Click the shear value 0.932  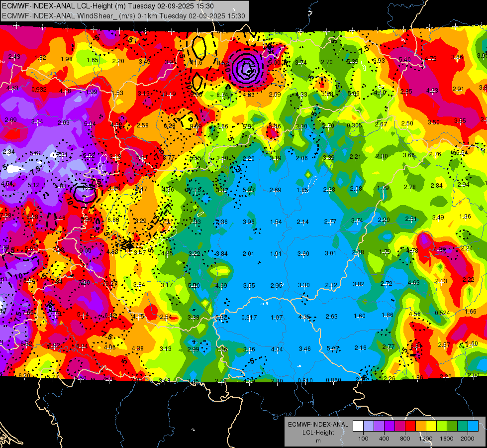point(39,90)
